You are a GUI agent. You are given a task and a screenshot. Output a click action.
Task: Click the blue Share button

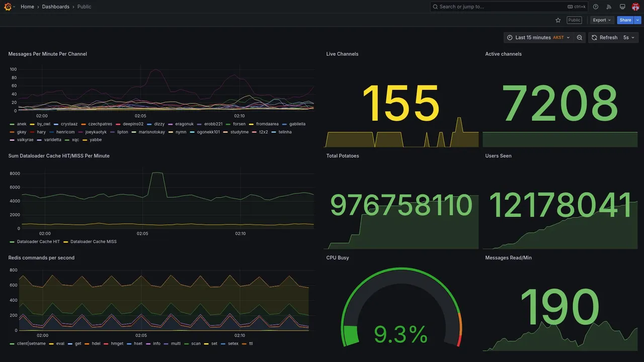[x=625, y=20]
